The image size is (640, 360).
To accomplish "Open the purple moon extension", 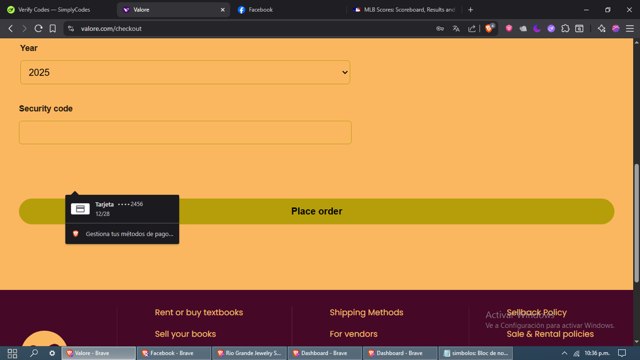I will click(537, 28).
